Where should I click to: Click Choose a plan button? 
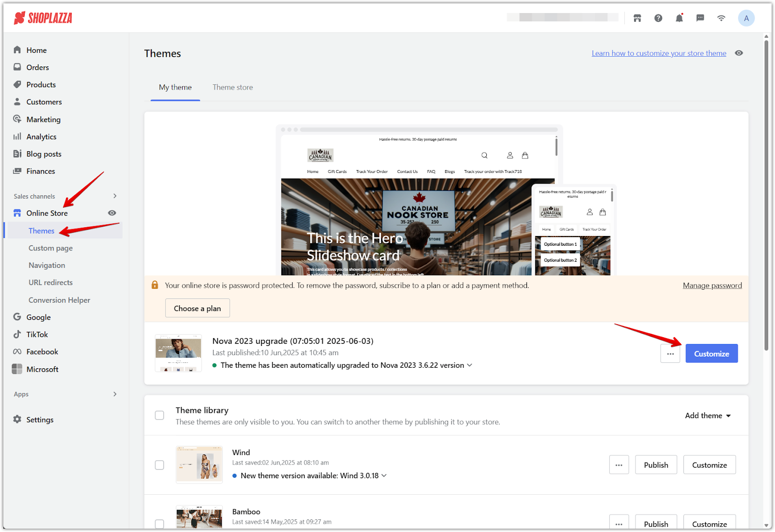point(197,308)
